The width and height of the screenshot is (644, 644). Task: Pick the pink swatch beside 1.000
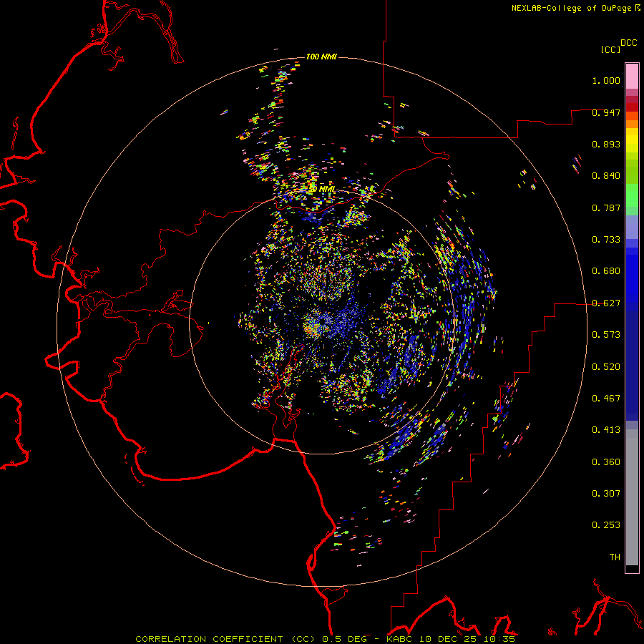(632, 77)
